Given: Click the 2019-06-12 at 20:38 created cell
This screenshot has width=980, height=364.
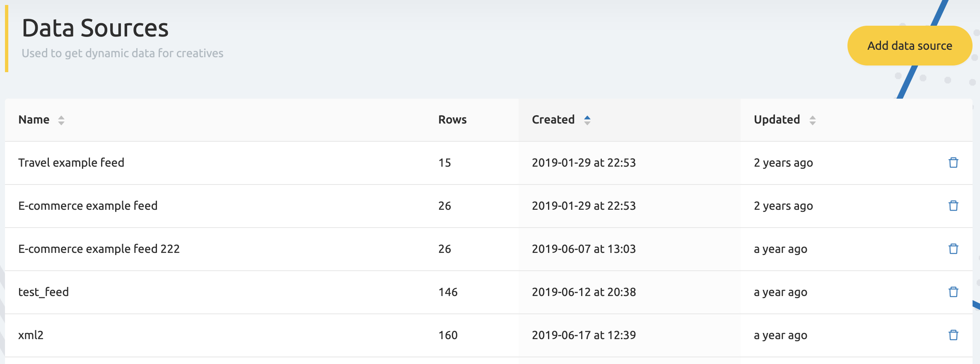Looking at the screenshot, I should [x=584, y=292].
